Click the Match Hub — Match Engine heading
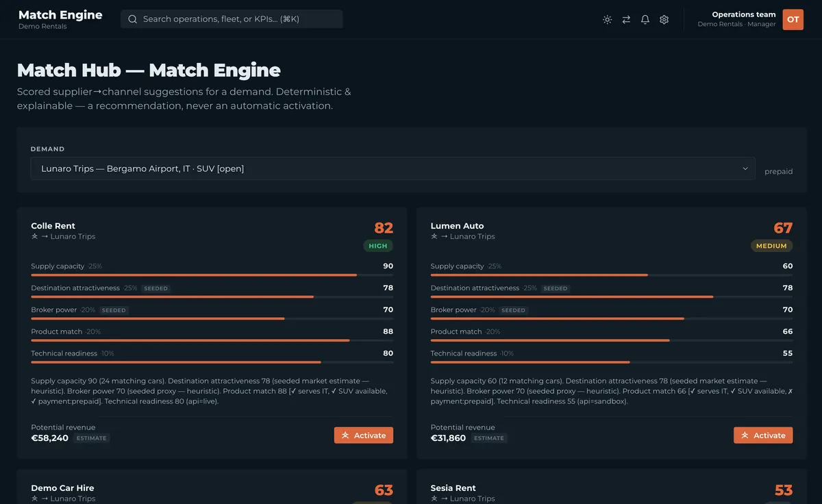 (149, 70)
